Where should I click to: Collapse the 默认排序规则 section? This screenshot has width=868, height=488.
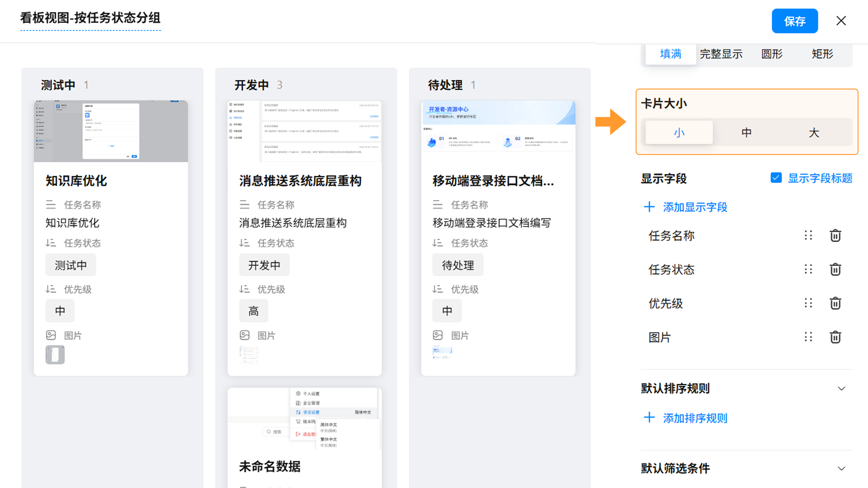point(841,388)
